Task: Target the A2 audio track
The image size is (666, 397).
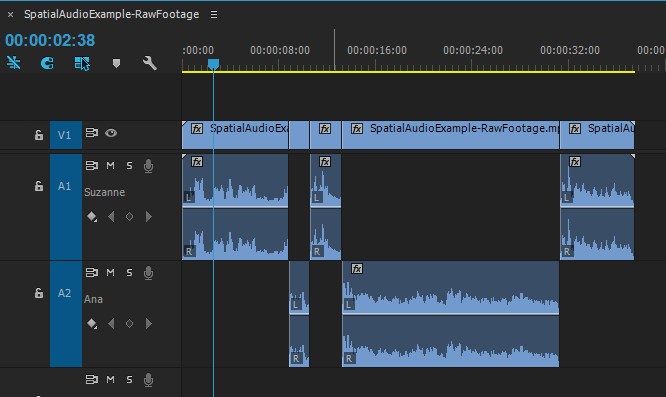Action: point(65,314)
